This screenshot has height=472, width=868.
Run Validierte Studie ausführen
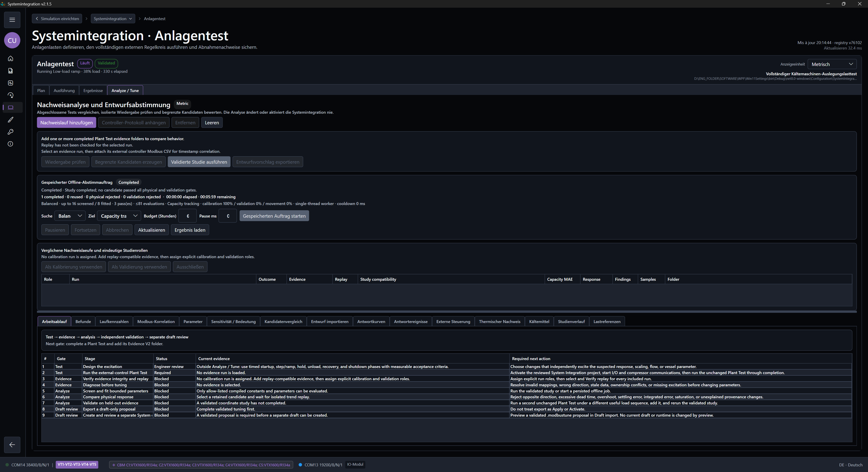(199, 162)
